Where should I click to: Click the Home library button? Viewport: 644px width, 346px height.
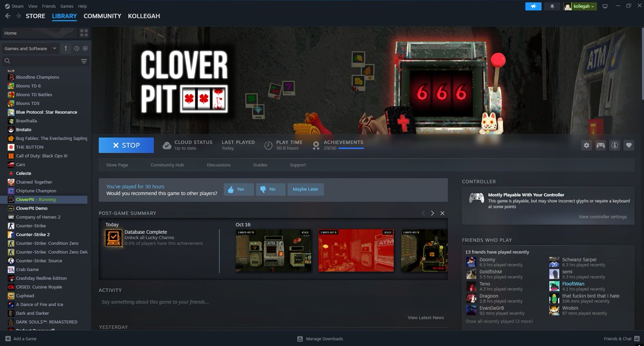39,33
